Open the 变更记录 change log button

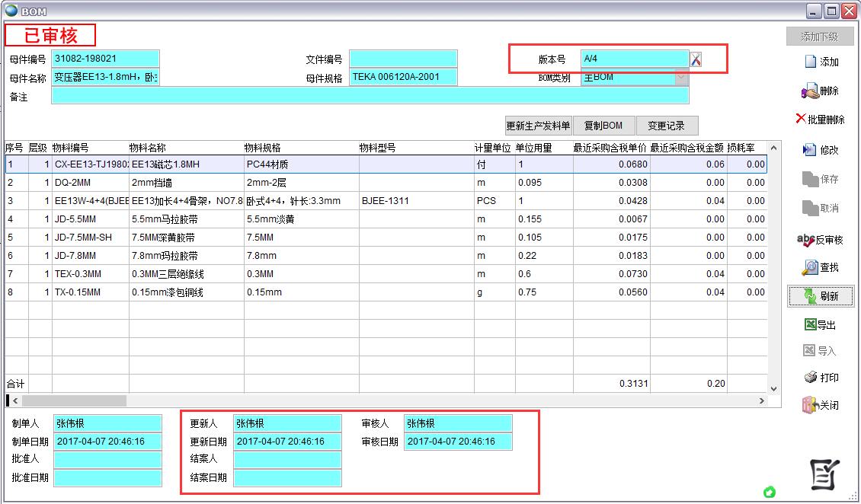click(666, 126)
